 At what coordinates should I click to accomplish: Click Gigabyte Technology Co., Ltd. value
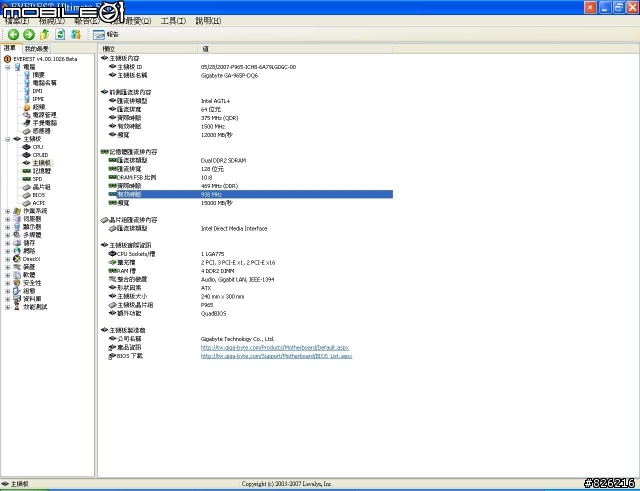238,339
